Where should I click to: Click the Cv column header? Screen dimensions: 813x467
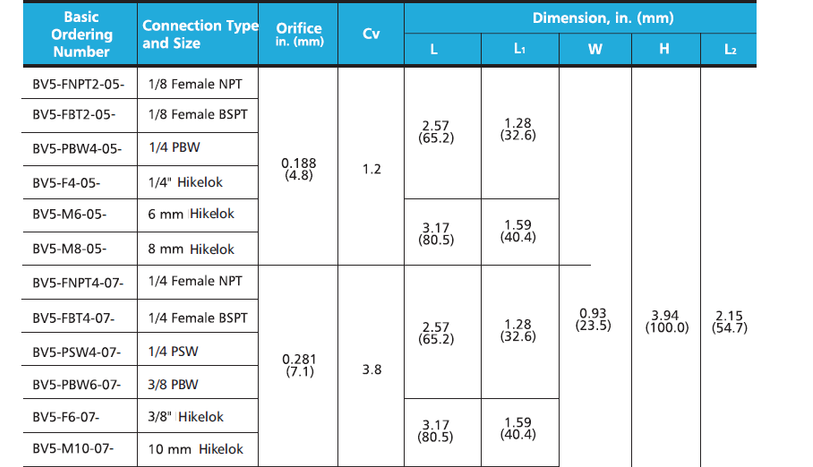(x=371, y=34)
